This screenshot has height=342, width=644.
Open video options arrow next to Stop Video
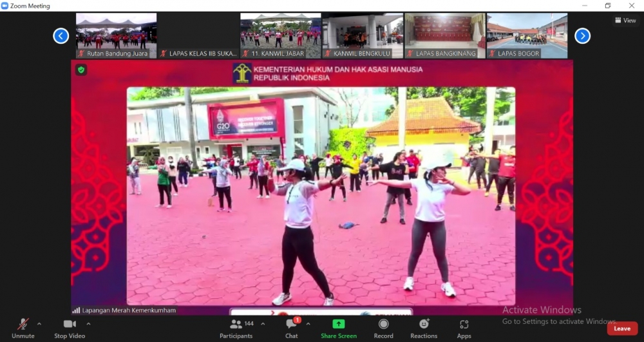point(88,324)
